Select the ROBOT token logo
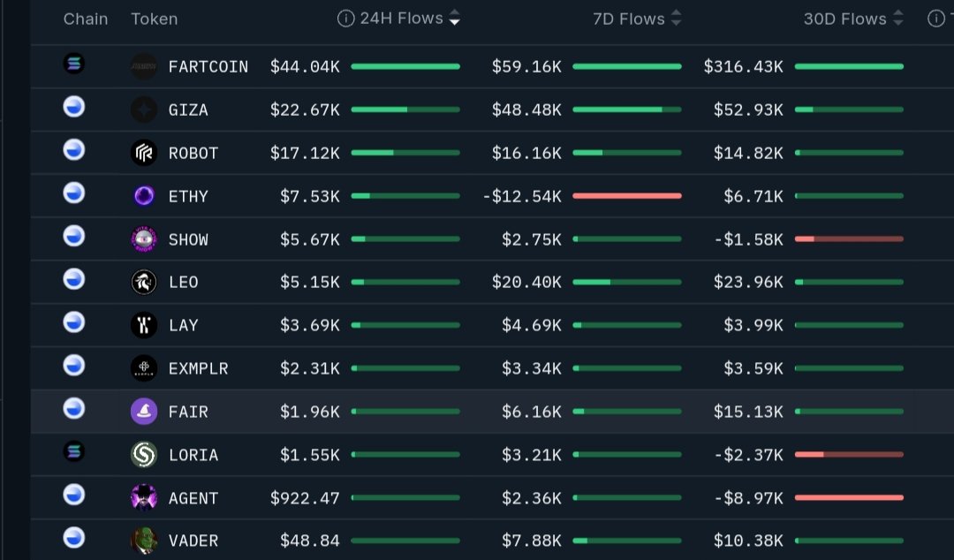 tap(143, 152)
